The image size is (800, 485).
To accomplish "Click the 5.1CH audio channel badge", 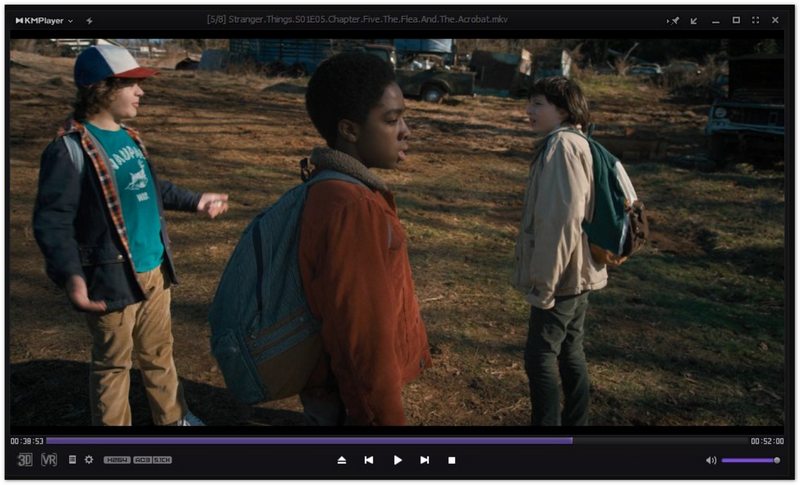I will [162, 460].
